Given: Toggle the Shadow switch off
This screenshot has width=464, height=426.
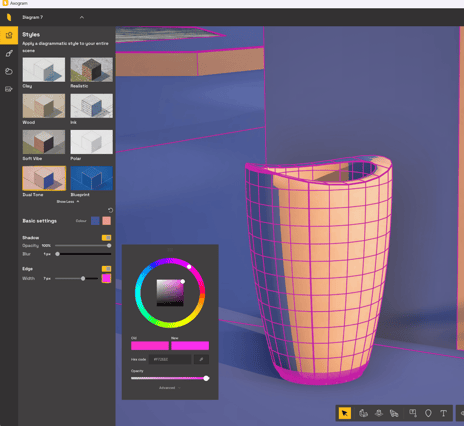Looking at the screenshot, I should pos(106,238).
